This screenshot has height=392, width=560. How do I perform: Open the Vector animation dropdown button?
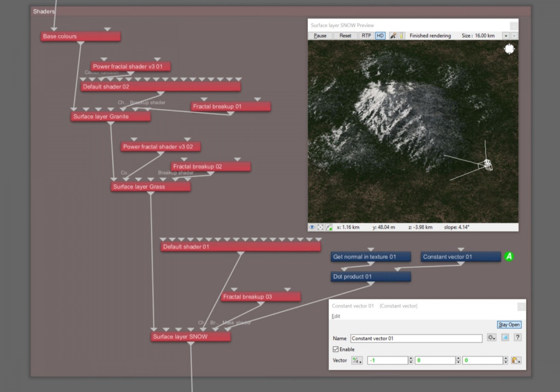point(357,360)
